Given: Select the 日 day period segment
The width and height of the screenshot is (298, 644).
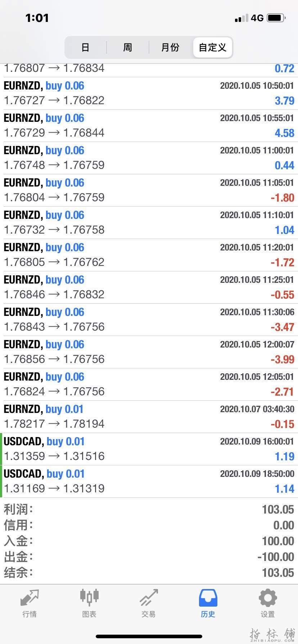Looking at the screenshot, I should [x=85, y=47].
